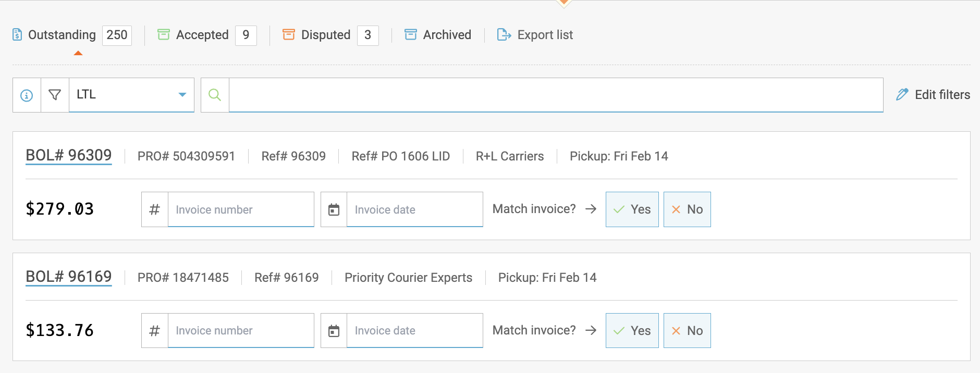Select No for BOL# 96169 invoice match
Screen dimensions: 980x373
(x=687, y=330)
